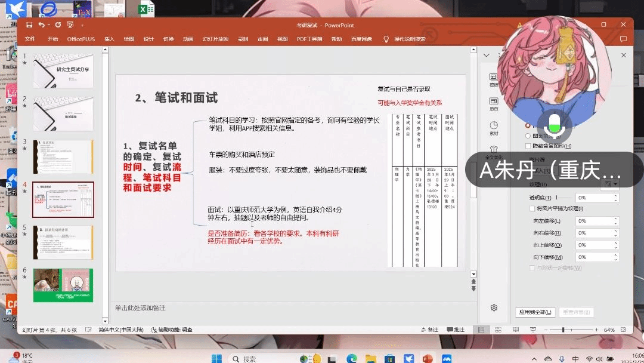This screenshot has width=644, height=363.
Task: Click the zoom slider in status bar
Action: [x=571, y=330]
